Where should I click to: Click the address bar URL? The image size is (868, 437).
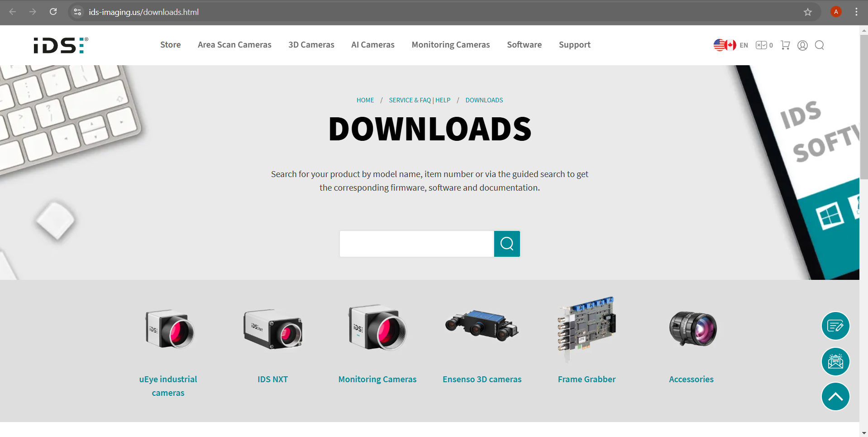point(143,12)
